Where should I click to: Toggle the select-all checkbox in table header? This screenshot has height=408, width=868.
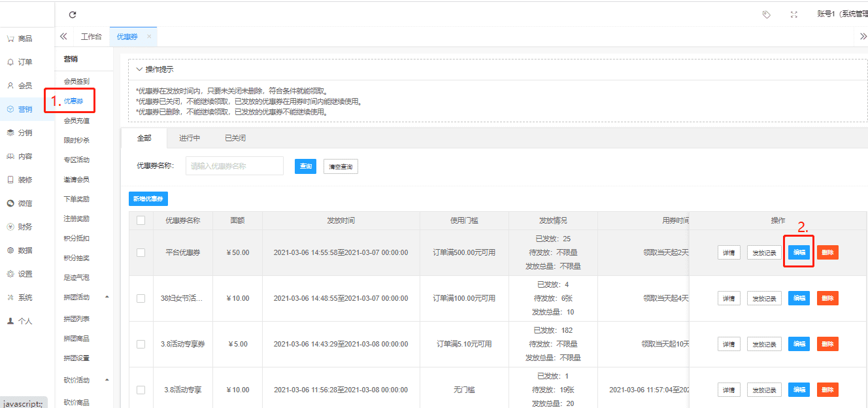click(x=141, y=220)
